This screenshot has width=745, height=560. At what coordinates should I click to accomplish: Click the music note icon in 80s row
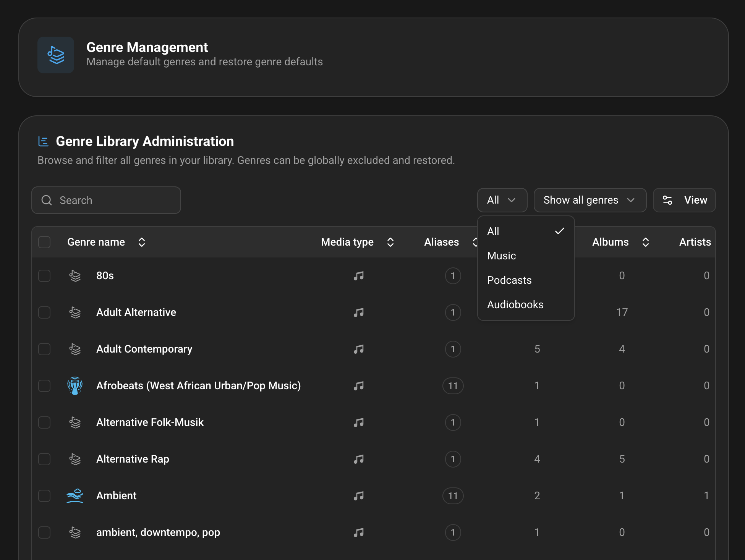pyautogui.click(x=359, y=276)
